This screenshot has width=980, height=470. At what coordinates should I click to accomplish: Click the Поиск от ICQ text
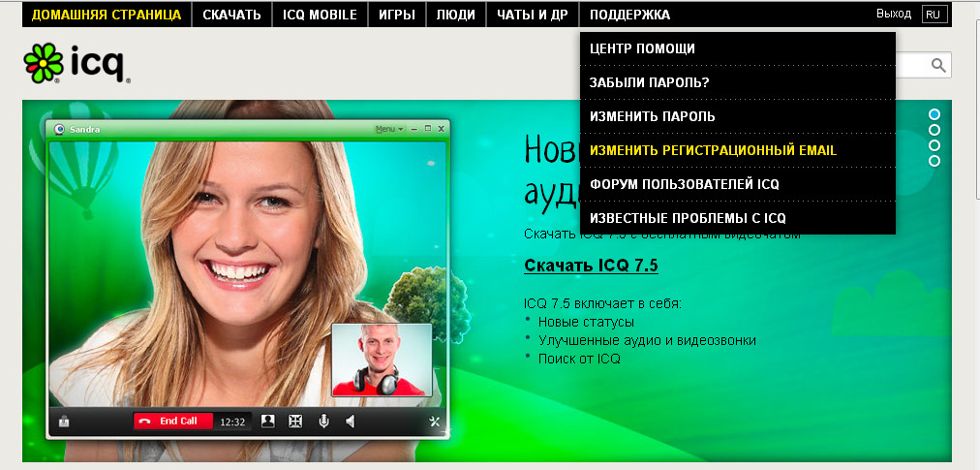579,360
